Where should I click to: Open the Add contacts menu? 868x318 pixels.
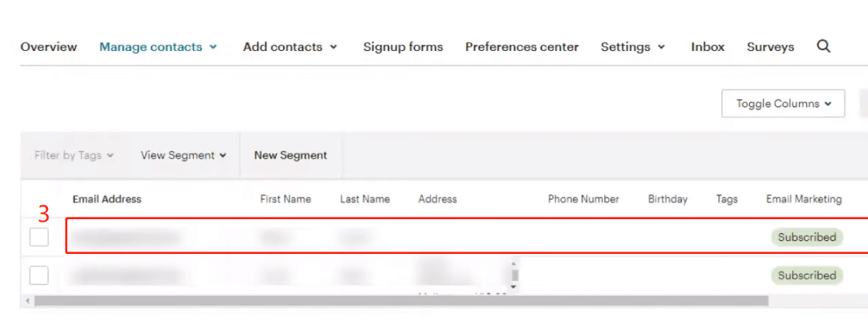[290, 47]
